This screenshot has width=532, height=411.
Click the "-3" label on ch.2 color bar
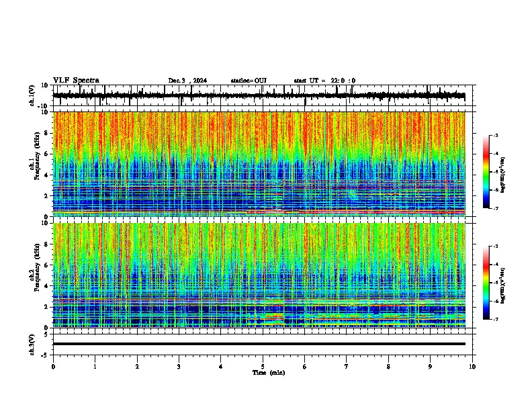click(496, 246)
